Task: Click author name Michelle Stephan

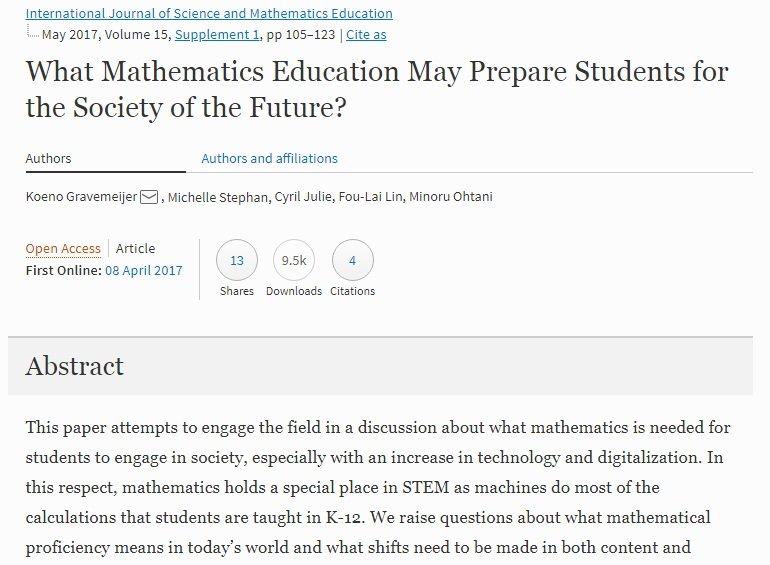Action: point(218,197)
